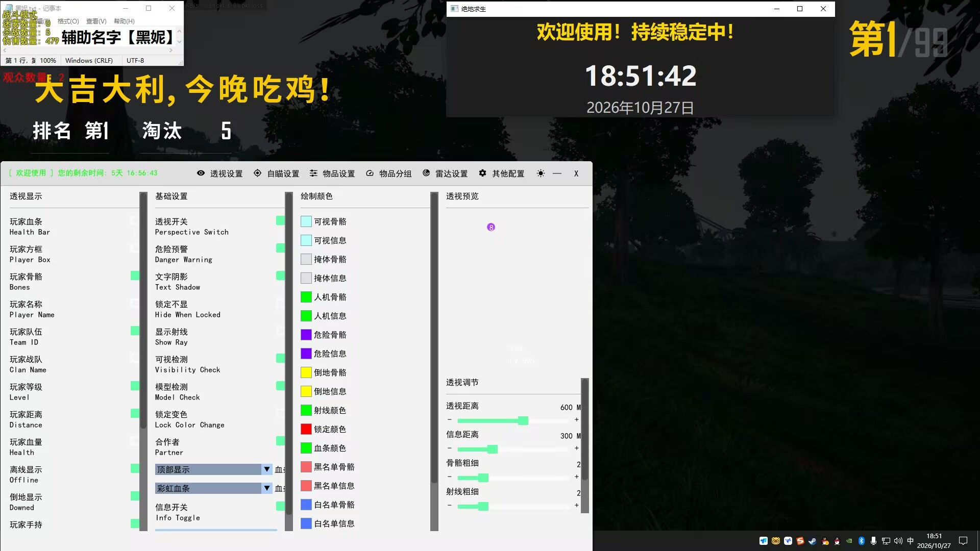Screen dimensions: 980x551
Task: Click the plus button for 骨骼粗细
Action: click(577, 477)
